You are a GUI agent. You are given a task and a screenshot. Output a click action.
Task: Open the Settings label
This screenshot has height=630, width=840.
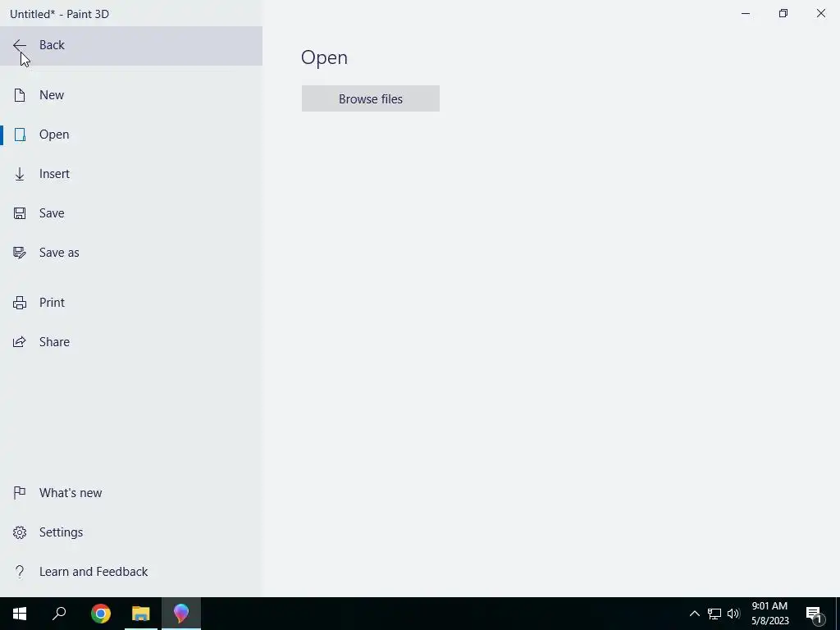click(61, 532)
